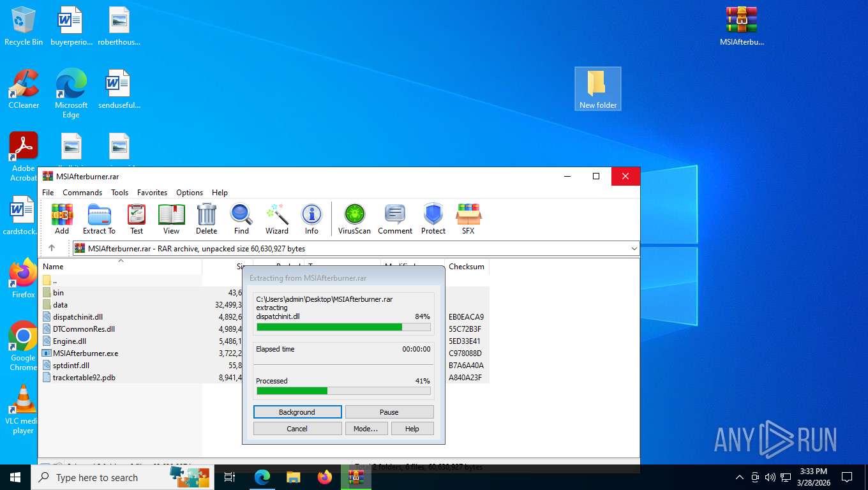
Task: Select the New folder desktop icon
Action: (598, 89)
